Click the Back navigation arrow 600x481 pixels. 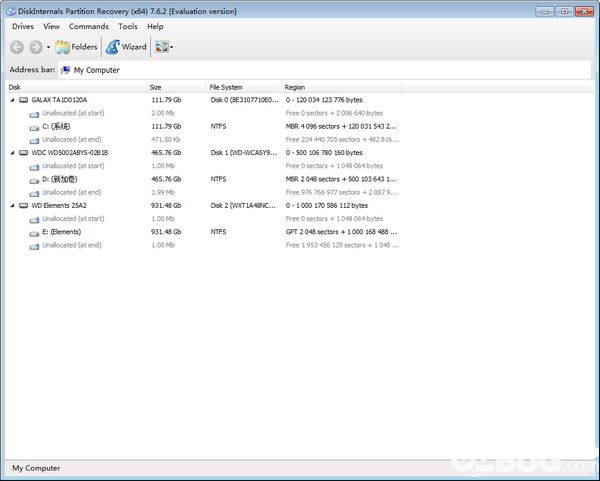coord(17,47)
